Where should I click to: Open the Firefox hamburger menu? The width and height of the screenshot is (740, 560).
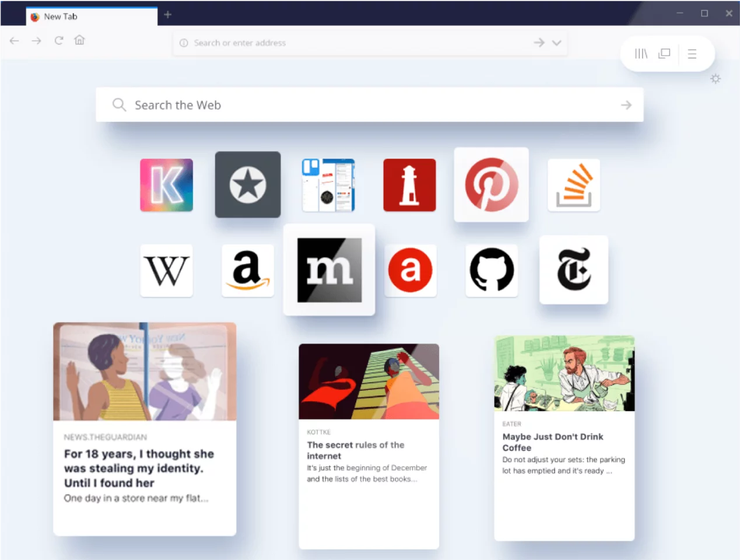coord(692,53)
